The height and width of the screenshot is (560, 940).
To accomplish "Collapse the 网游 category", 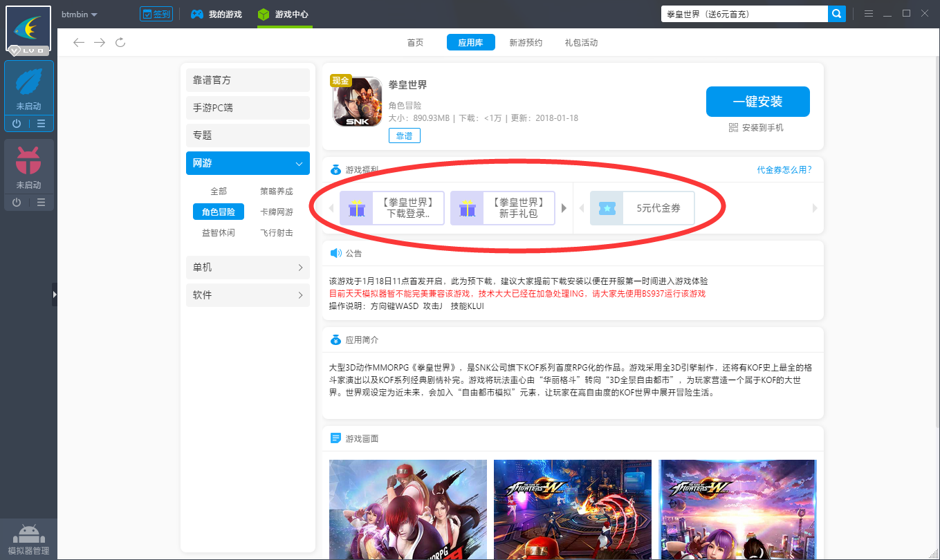I will (x=248, y=163).
